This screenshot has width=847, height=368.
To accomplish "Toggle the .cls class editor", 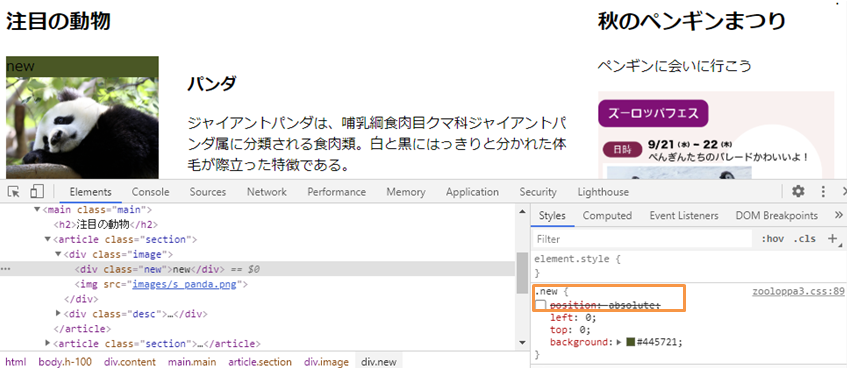I will coord(804,239).
